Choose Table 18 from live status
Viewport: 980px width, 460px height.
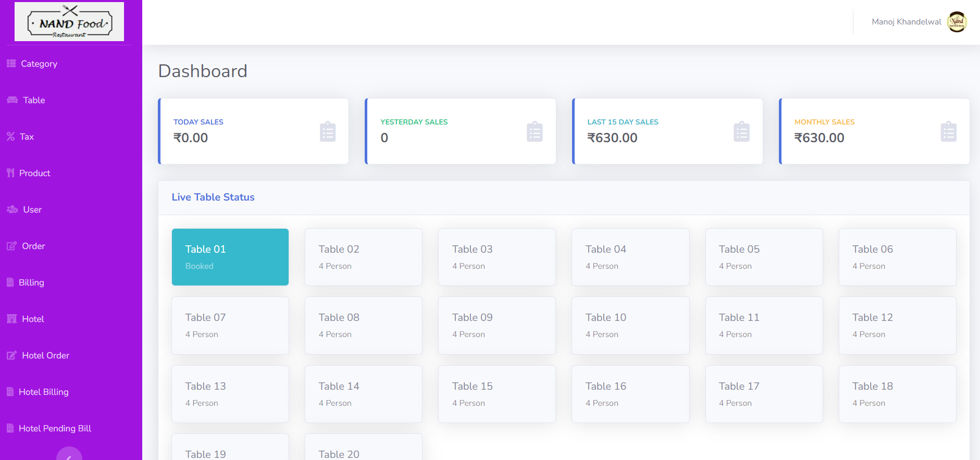click(897, 394)
